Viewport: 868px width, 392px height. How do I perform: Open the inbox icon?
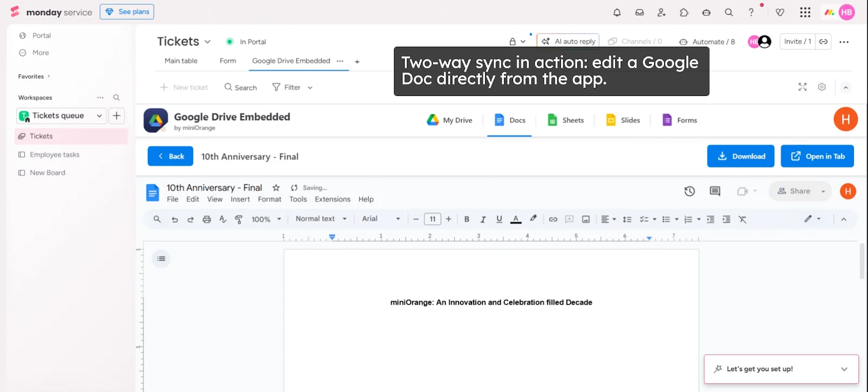[x=640, y=12]
